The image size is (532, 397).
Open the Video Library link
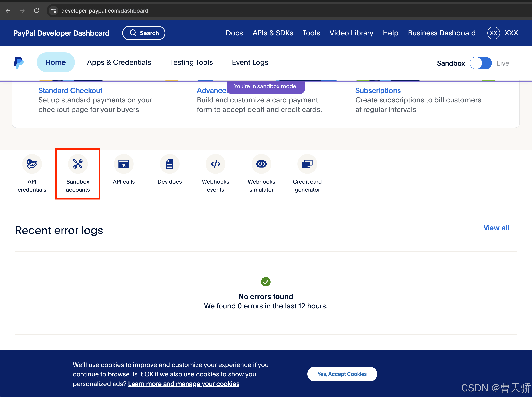pyautogui.click(x=351, y=33)
